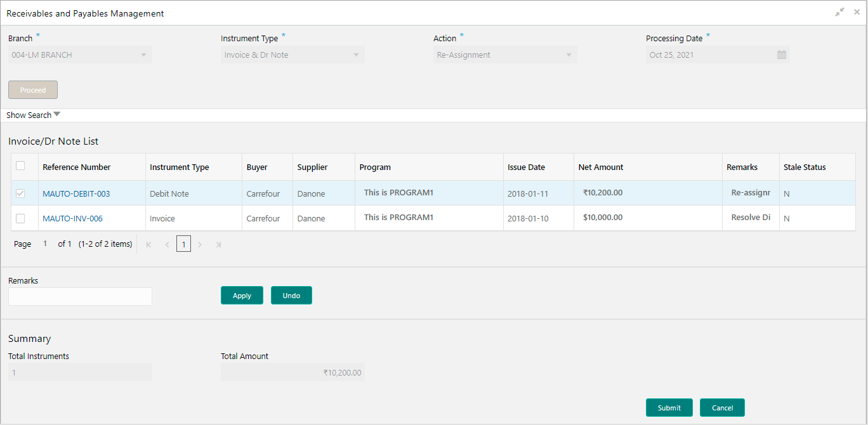
Task: Click the current page number field
Action: click(x=45, y=244)
